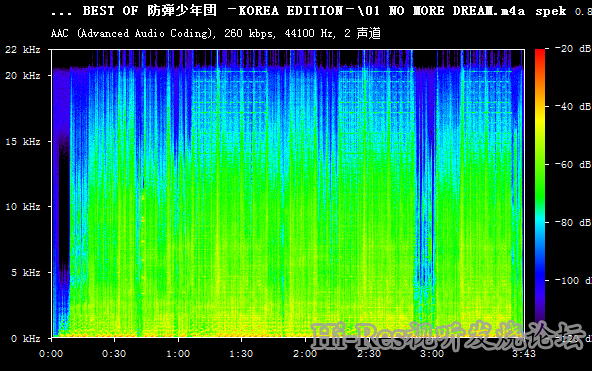Click the -80 dB legend label
Screen dimensions: 592x371
[x=573, y=222]
